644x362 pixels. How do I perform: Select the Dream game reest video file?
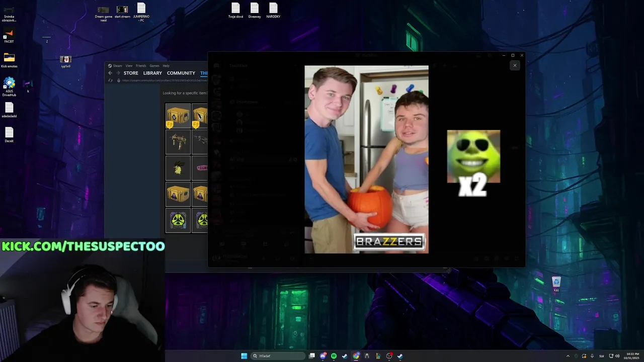pos(104,14)
